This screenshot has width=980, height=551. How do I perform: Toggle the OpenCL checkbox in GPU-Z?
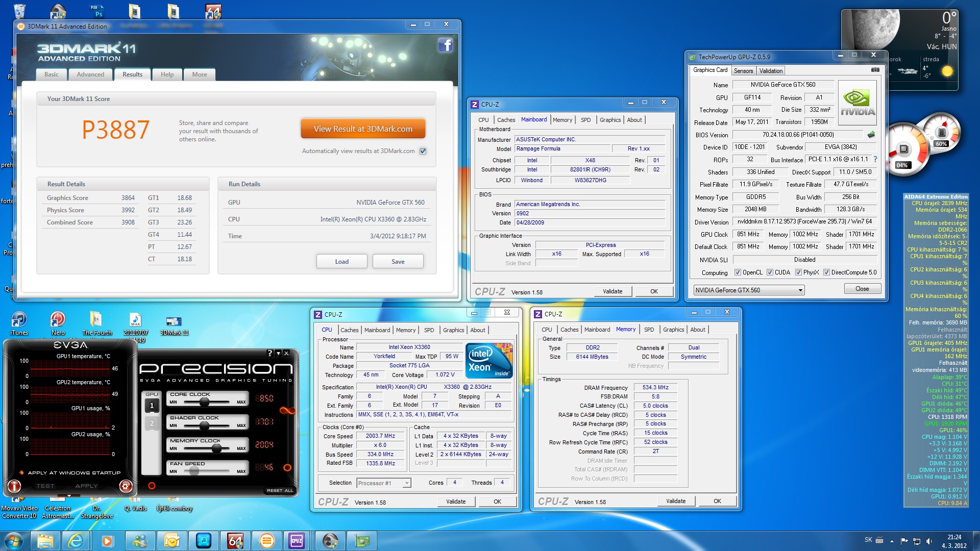click(738, 272)
